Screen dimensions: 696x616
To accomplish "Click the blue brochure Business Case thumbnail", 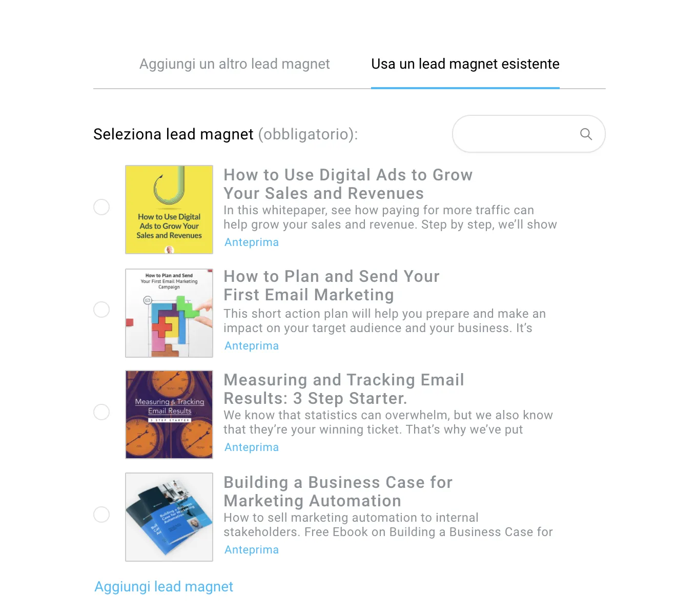I will (x=169, y=517).
